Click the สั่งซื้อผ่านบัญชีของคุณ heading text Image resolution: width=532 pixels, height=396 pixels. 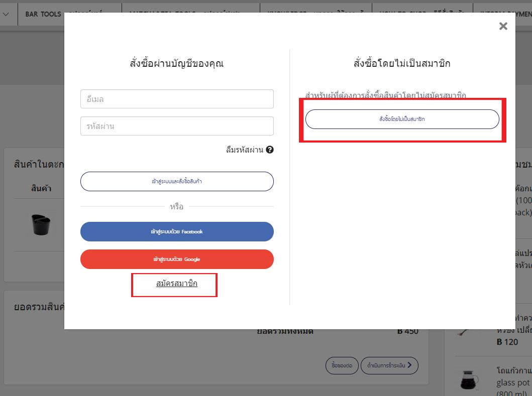pos(177,63)
